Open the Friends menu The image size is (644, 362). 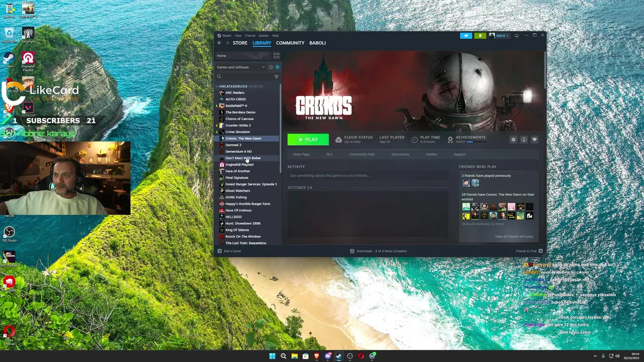point(250,36)
